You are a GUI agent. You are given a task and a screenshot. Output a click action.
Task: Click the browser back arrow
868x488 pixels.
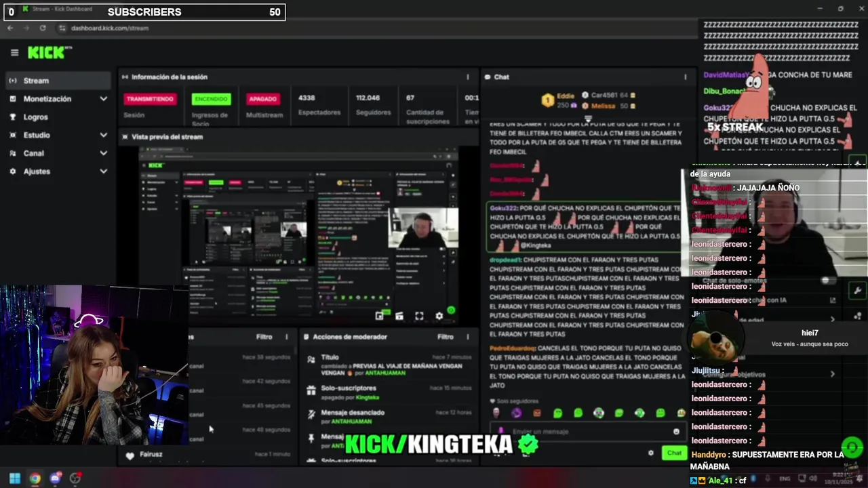(x=10, y=28)
